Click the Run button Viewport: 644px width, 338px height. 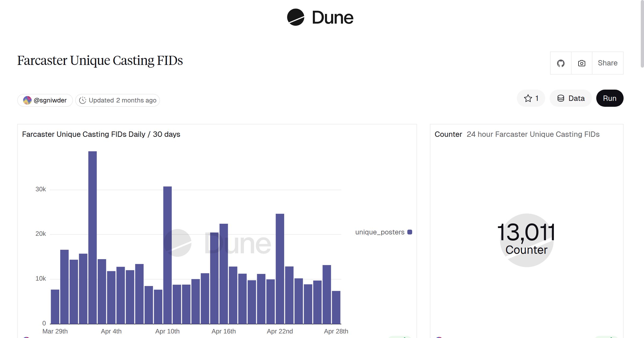(x=610, y=98)
